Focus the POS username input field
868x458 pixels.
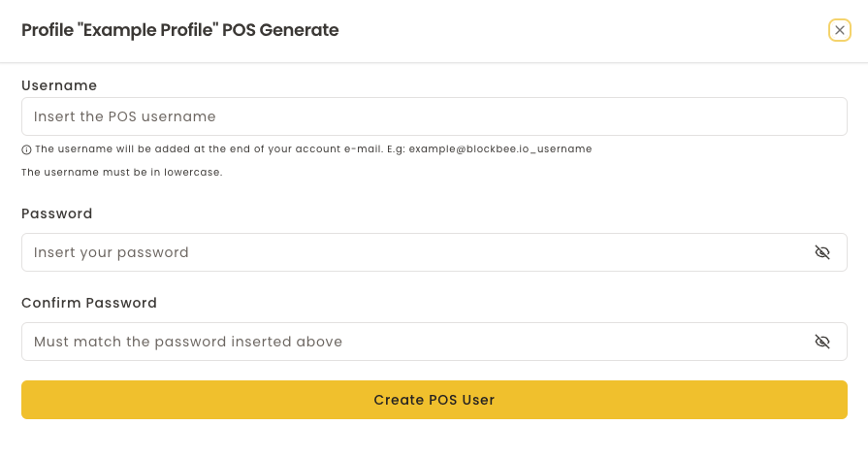[434, 116]
